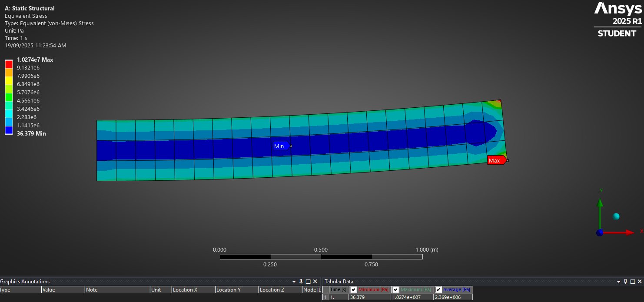This screenshot has height=302, width=644.
Task: Click the A: Static Structural title text
Action: [x=30, y=8]
